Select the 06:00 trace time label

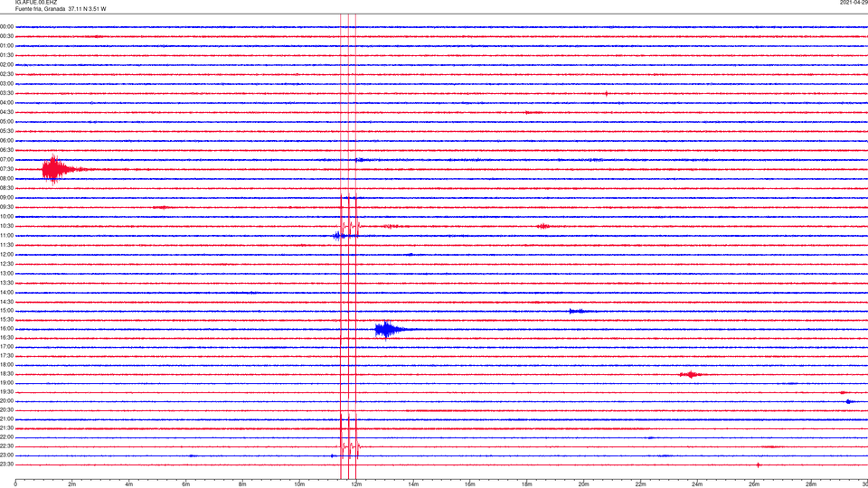[6, 141]
